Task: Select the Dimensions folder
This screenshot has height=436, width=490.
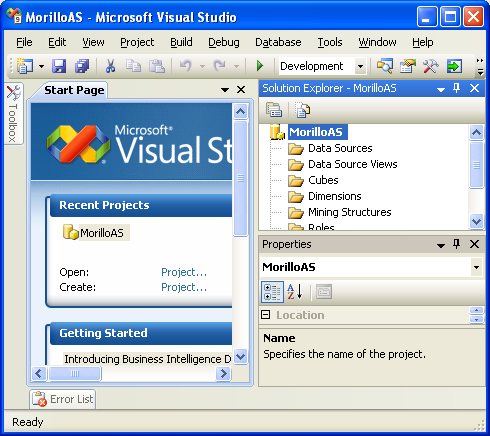Action: pyautogui.click(x=335, y=196)
